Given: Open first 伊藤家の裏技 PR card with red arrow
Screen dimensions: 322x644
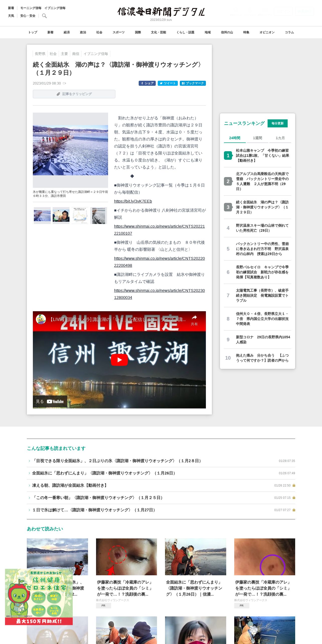Looking at the screenshot, I should point(126,573).
